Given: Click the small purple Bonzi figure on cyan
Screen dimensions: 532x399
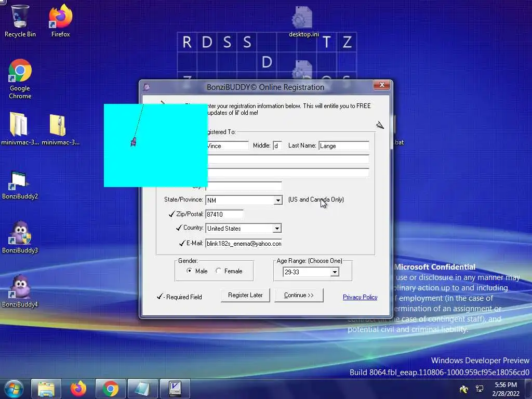Looking at the screenshot, I should coord(134,142).
